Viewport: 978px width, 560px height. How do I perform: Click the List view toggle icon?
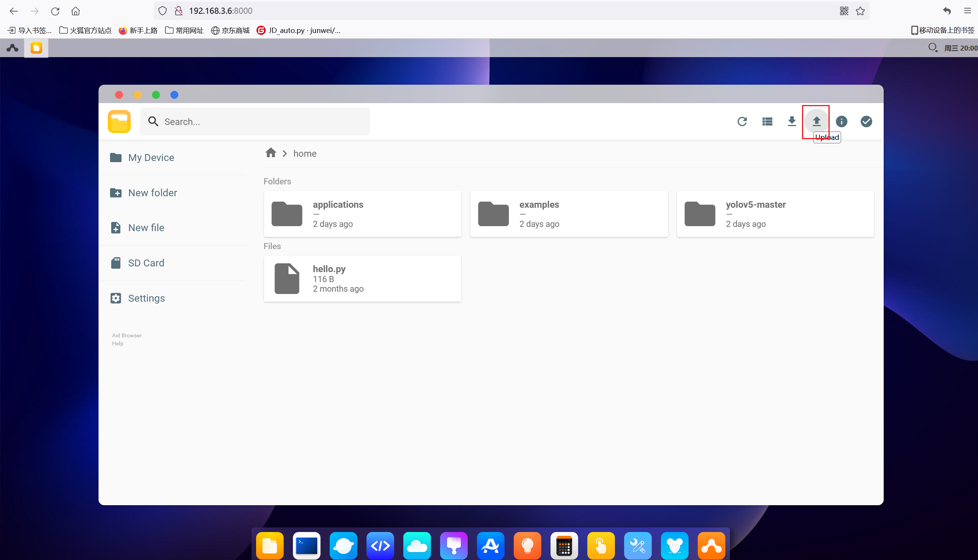point(767,121)
